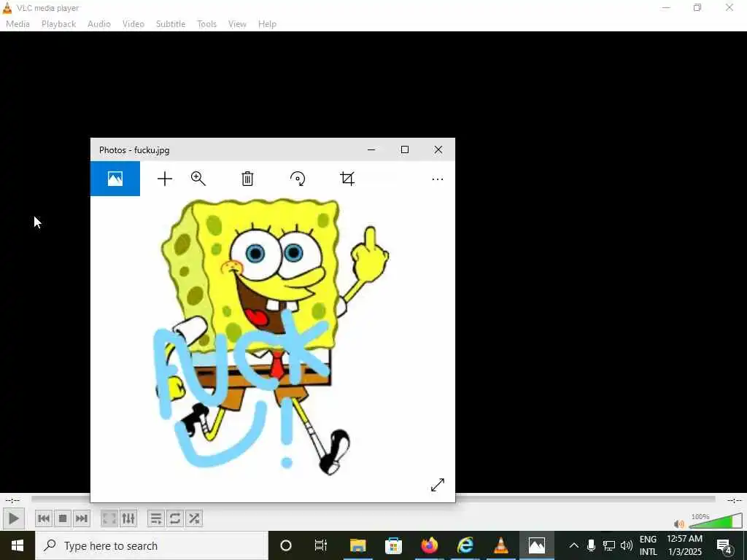
Task: Click the VLC seek progress bar
Action: point(373,499)
